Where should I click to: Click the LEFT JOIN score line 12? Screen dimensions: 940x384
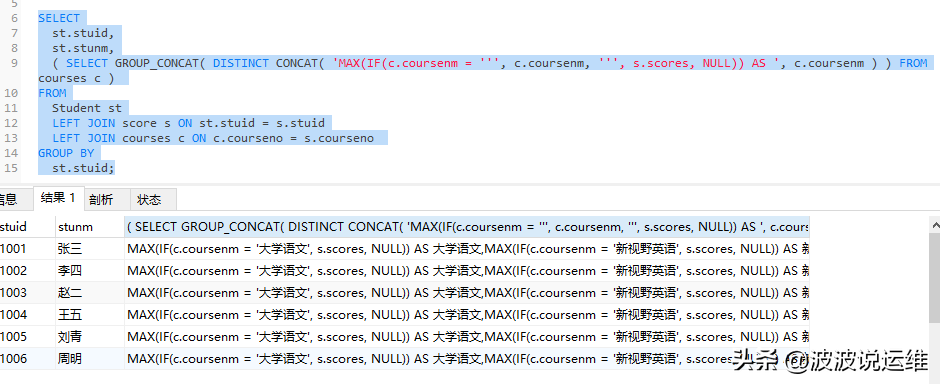188,123
